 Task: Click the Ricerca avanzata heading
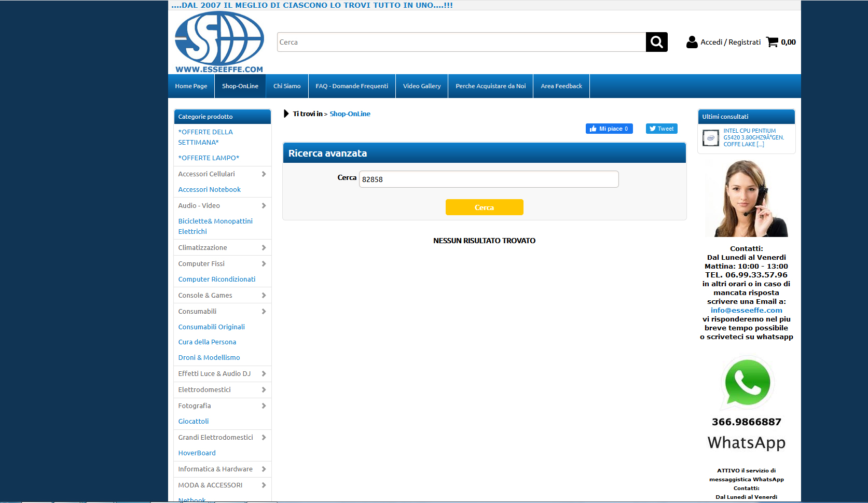pos(327,153)
